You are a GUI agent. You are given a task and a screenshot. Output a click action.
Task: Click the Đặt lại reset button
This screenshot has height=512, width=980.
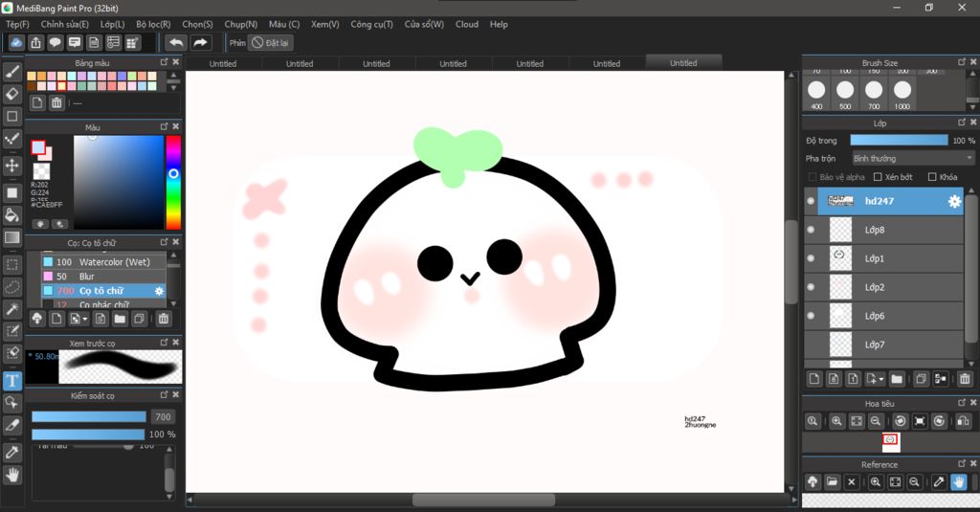pos(271,42)
